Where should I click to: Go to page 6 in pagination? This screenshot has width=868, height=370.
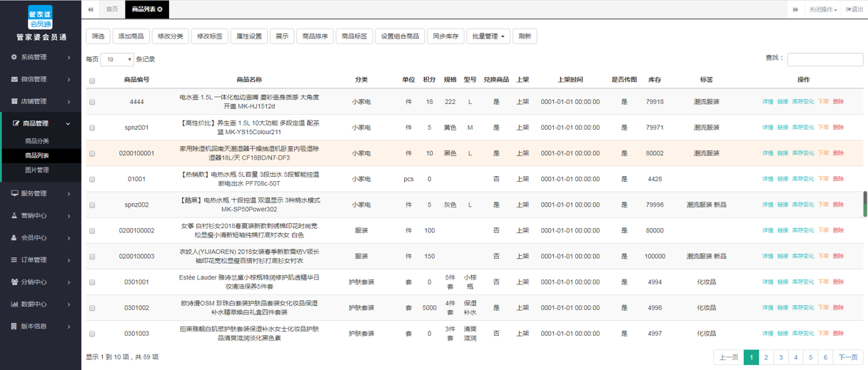(825, 357)
